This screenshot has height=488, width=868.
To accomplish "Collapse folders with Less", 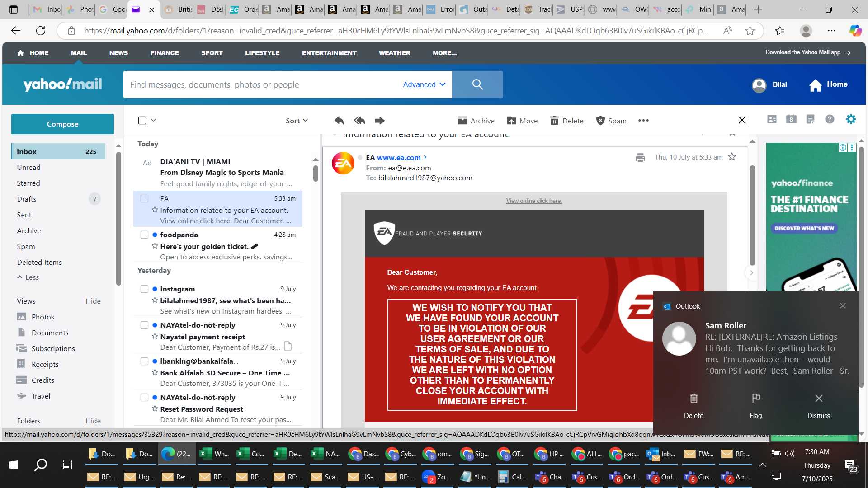I will pos(28,277).
